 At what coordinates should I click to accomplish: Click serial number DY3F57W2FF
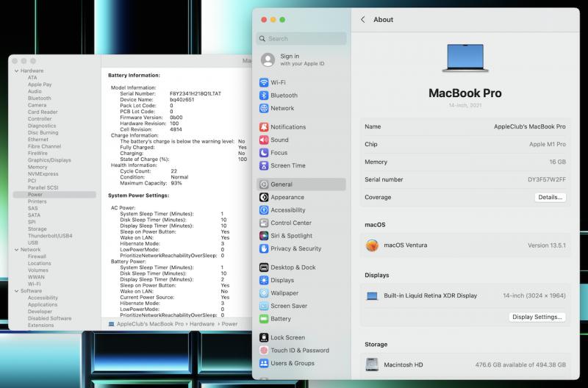click(x=547, y=179)
